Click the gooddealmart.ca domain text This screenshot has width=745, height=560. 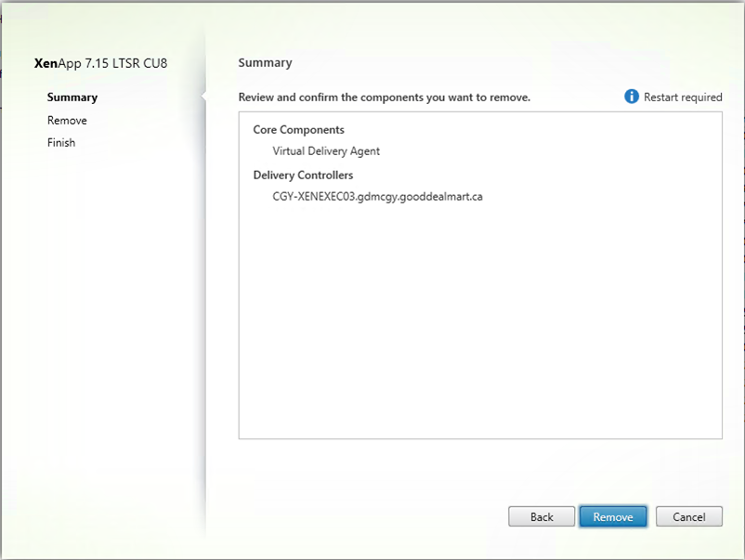(x=441, y=197)
